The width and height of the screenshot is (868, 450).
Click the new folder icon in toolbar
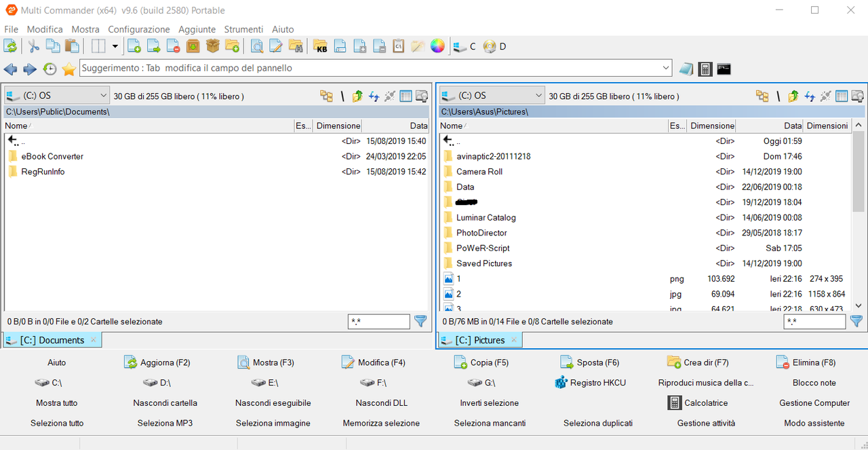click(233, 46)
